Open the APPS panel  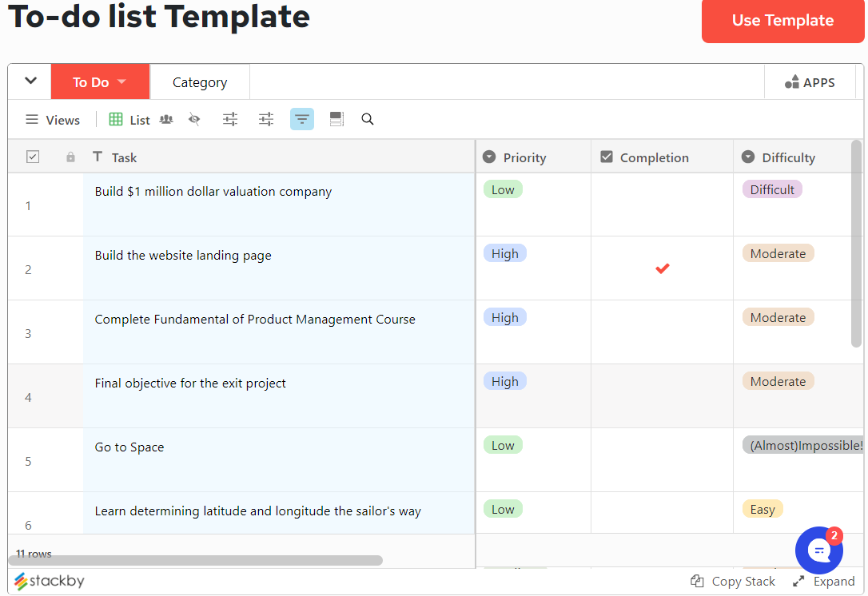(810, 82)
